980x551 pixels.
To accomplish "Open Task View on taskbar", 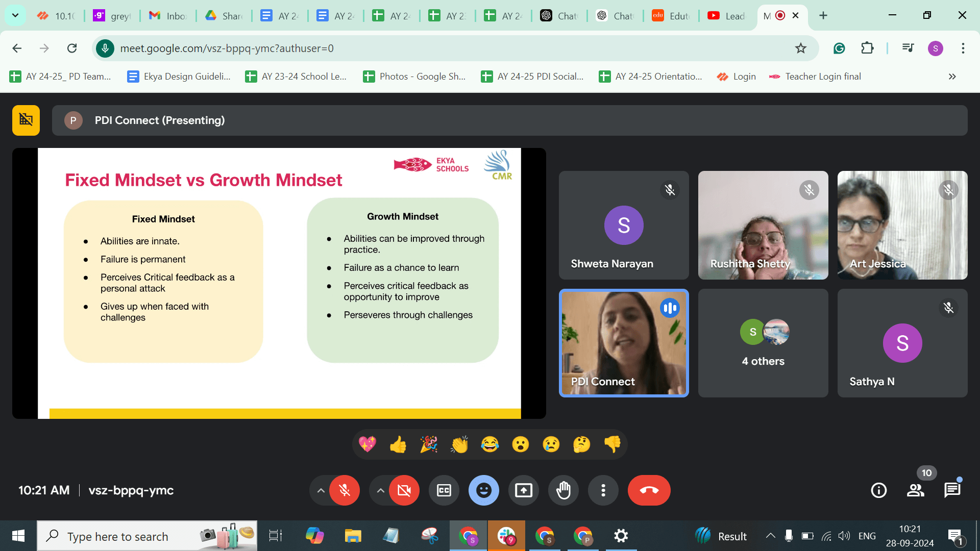I will tap(276, 536).
